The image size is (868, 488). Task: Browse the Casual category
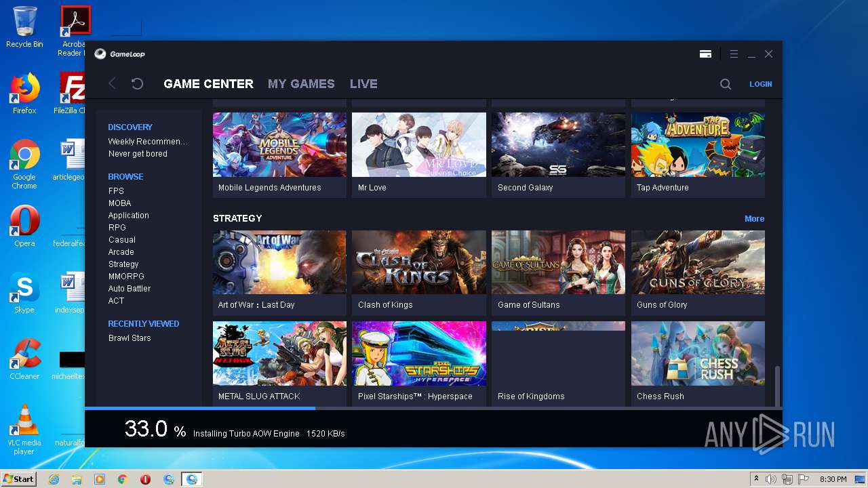coord(121,240)
